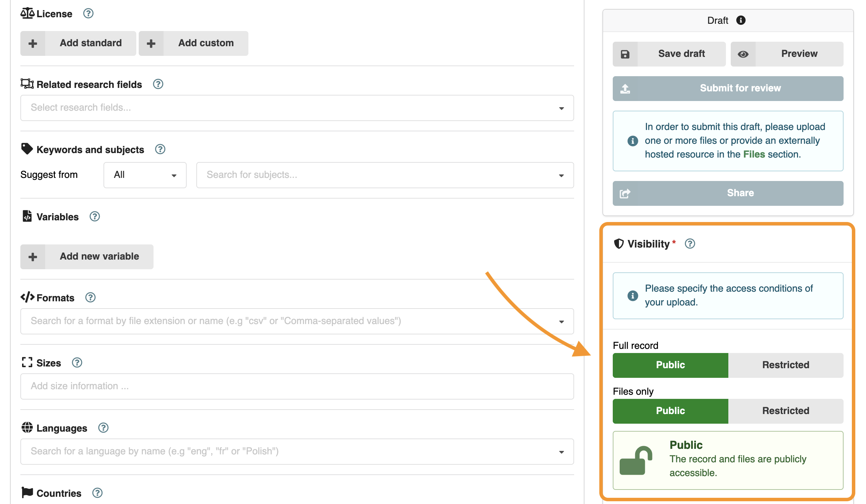Set Full record visibility to Public
The width and height of the screenshot is (866, 504).
(x=670, y=365)
